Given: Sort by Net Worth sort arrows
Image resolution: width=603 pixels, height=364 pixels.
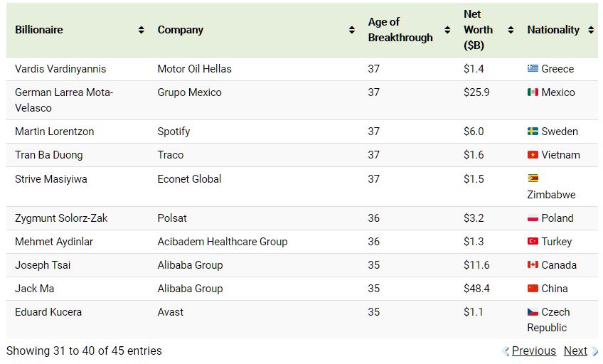Looking at the screenshot, I should click(511, 30).
